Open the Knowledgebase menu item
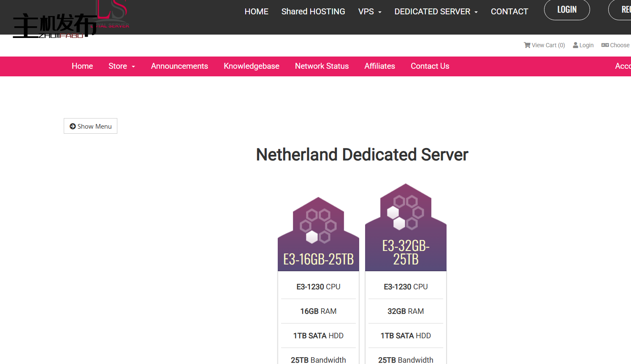Image resolution: width=631 pixels, height=364 pixels. click(252, 66)
